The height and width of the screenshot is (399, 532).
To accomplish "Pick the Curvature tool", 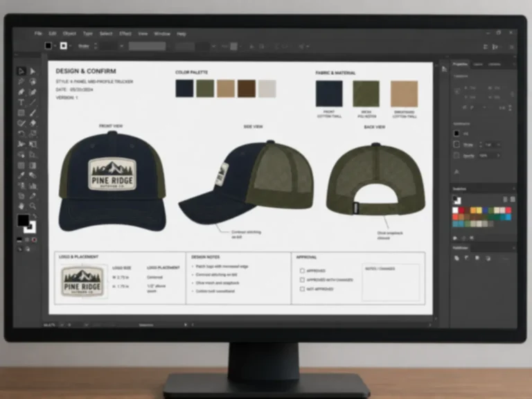I will pos(33,92).
